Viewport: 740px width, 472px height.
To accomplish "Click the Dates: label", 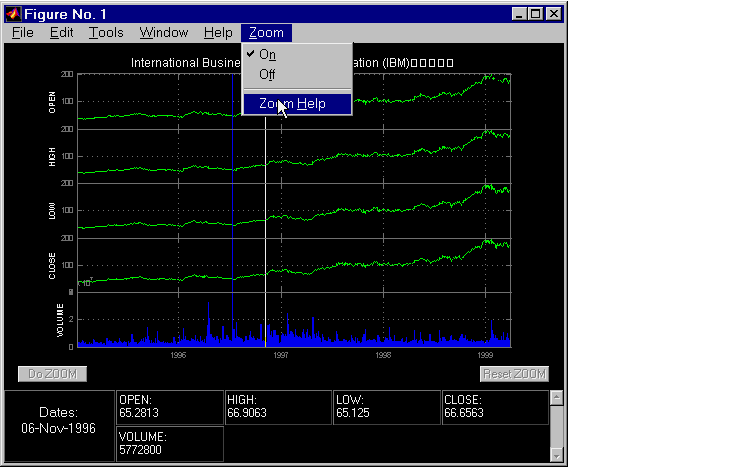I will click(x=59, y=413).
